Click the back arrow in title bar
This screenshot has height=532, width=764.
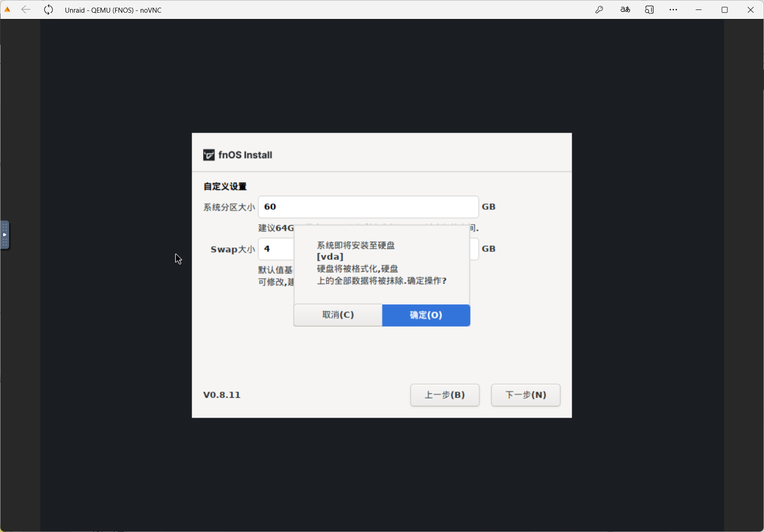coord(26,9)
